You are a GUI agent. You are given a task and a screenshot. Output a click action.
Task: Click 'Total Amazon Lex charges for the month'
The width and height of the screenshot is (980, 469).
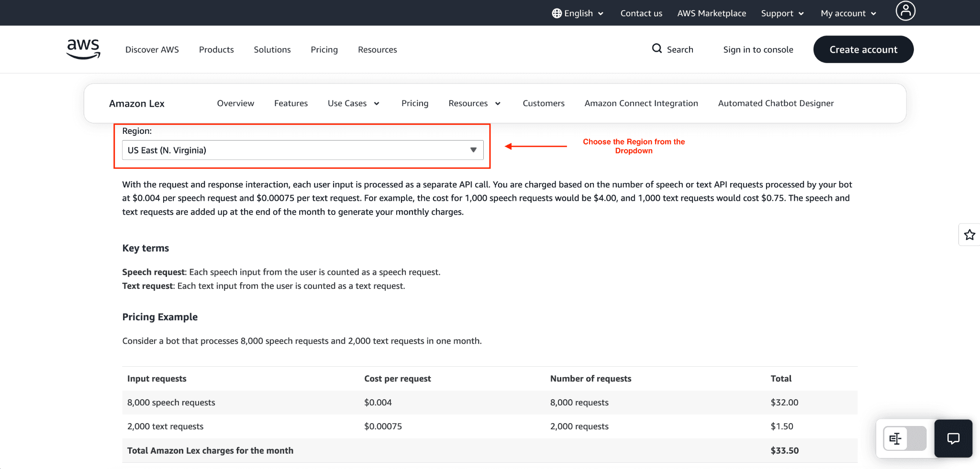[210, 450]
